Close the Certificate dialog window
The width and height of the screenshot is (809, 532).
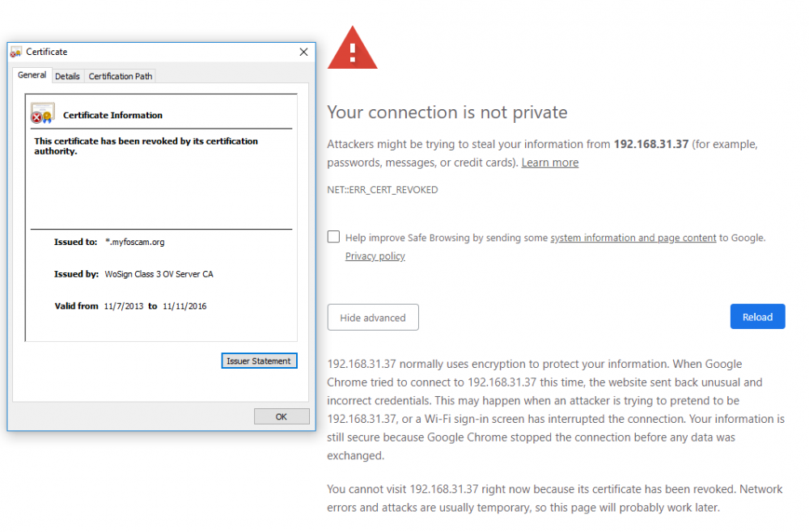pyautogui.click(x=303, y=52)
